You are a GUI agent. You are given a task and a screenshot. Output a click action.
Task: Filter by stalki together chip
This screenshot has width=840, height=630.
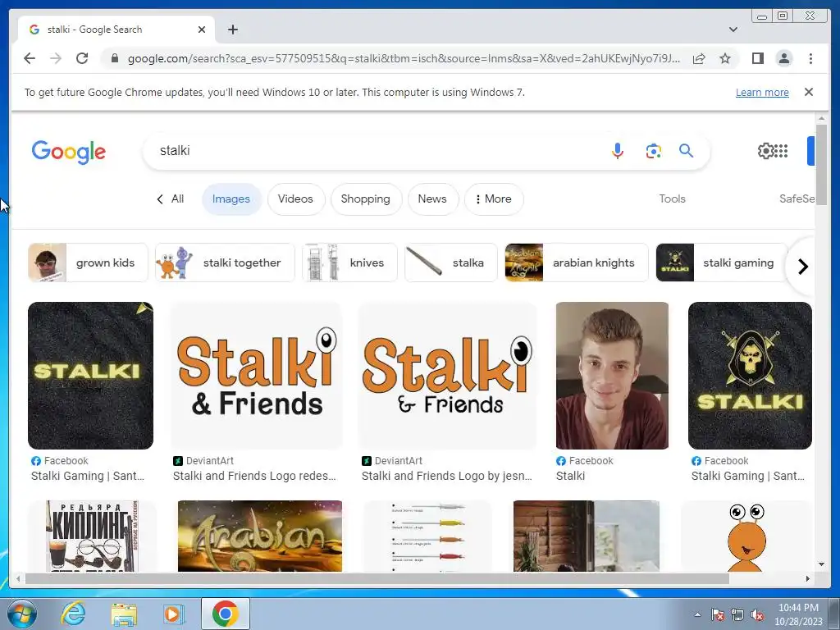[x=225, y=262]
